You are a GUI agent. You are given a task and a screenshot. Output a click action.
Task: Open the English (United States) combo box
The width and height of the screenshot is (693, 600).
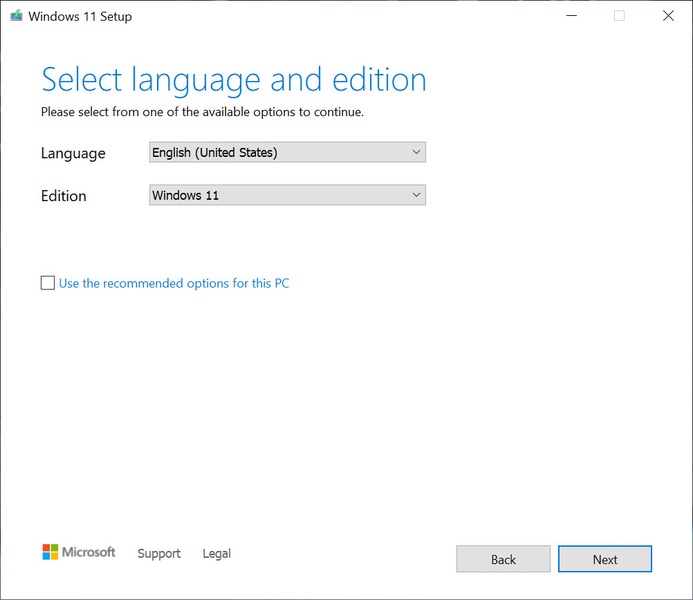280,152
